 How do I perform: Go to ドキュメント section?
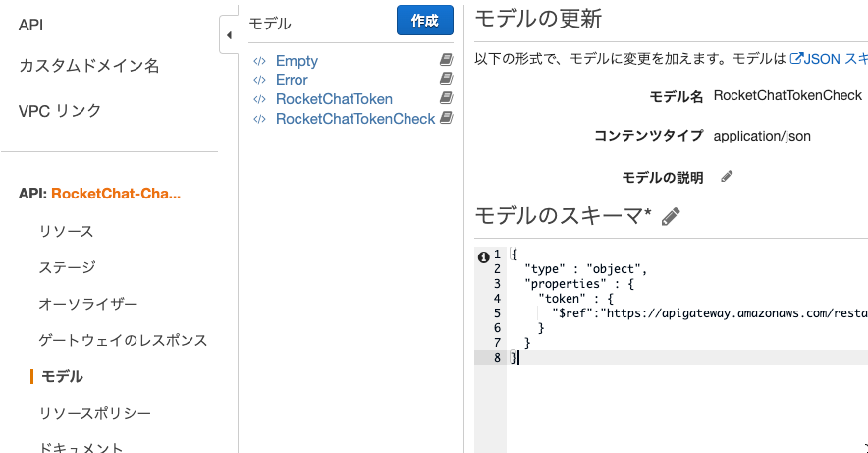pyautogui.click(x=81, y=446)
